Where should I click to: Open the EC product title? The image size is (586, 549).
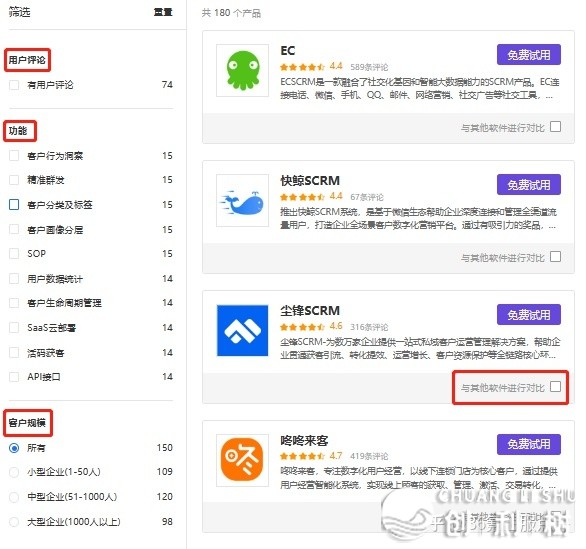288,50
